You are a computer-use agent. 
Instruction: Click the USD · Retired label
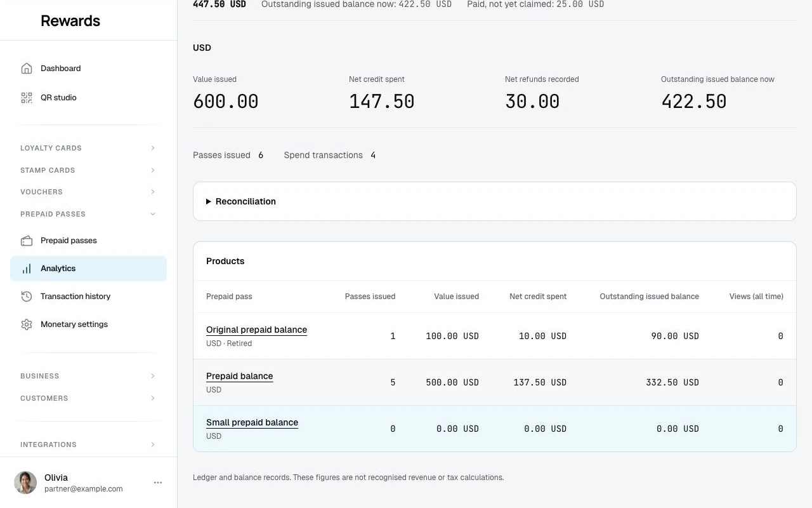click(x=229, y=344)
